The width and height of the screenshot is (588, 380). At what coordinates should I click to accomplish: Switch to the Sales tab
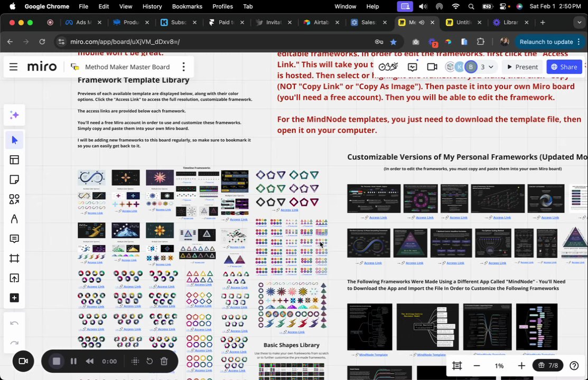pos(368,23)
